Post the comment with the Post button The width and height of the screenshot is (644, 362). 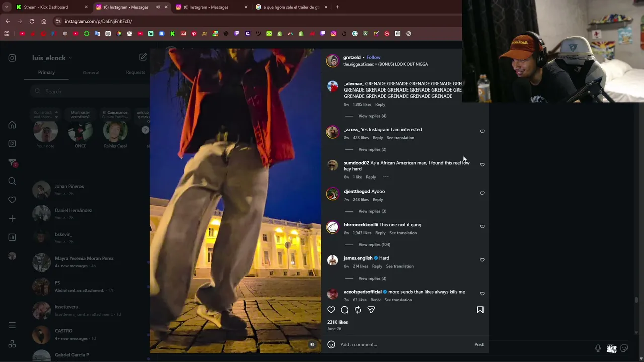[479, 344]
